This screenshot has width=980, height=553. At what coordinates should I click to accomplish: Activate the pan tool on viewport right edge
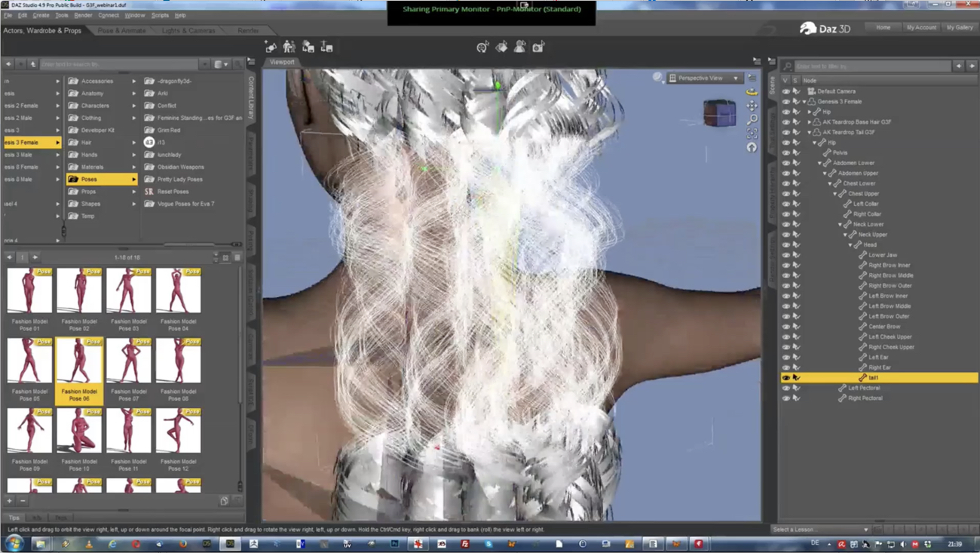(x=751, y=105)
